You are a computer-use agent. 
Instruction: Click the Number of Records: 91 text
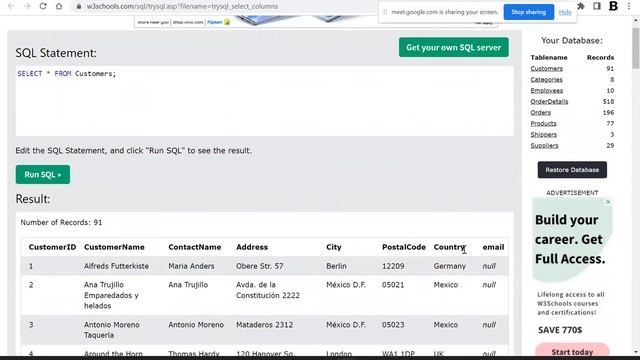[x=61, y=222]
